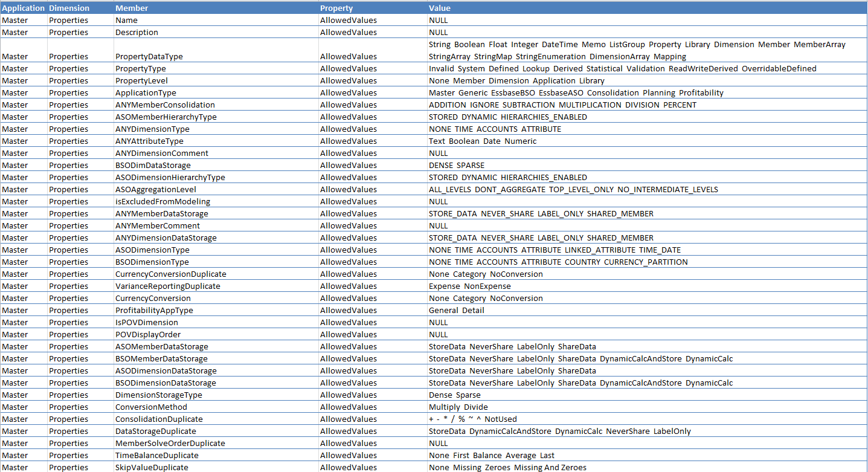Click the CurrencyConversion member cell

coord(216,299)
